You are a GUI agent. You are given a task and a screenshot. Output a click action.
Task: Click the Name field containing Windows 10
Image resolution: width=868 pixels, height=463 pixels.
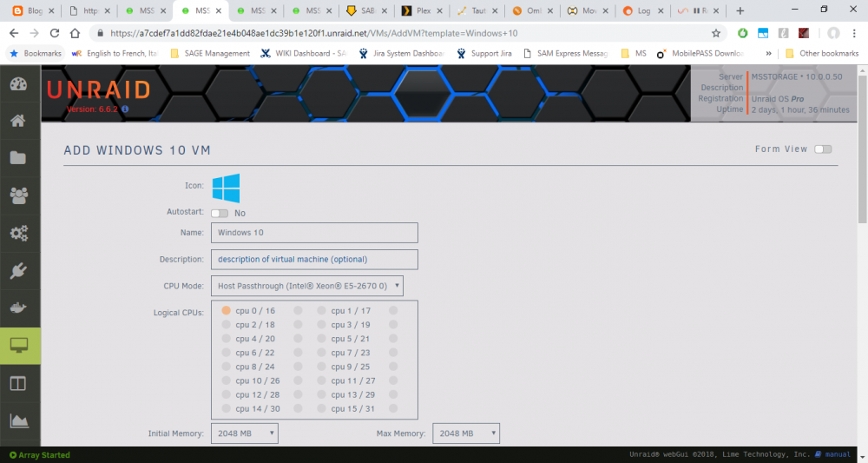314,233
